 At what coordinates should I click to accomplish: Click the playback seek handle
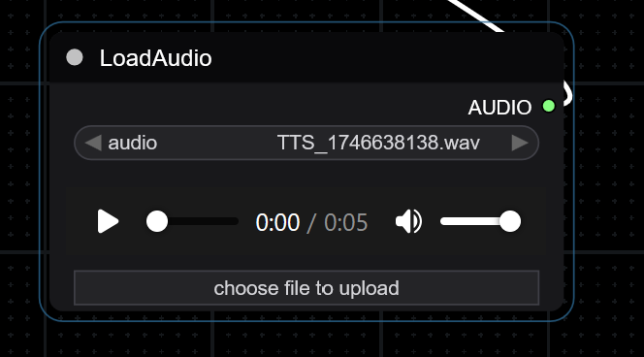(157, 221)
